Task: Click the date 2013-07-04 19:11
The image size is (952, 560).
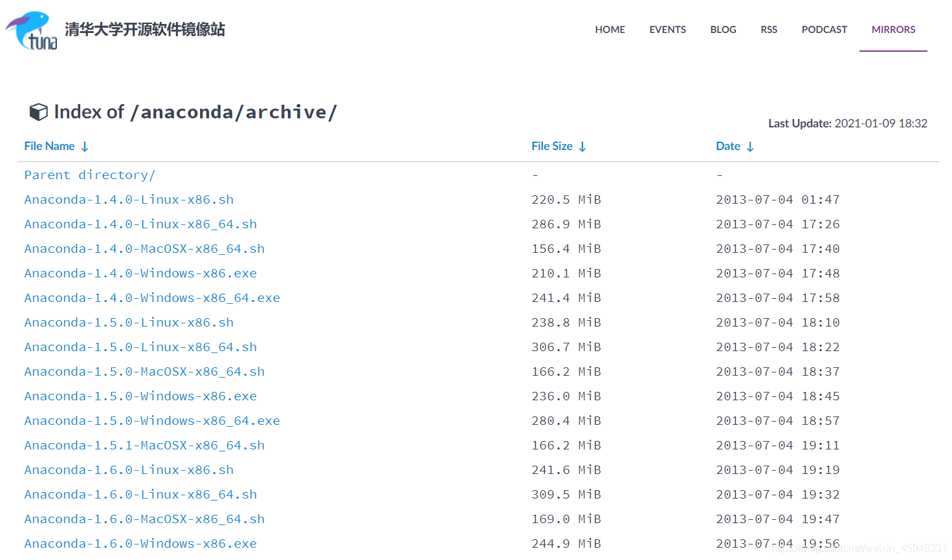Action: (778, 446)
